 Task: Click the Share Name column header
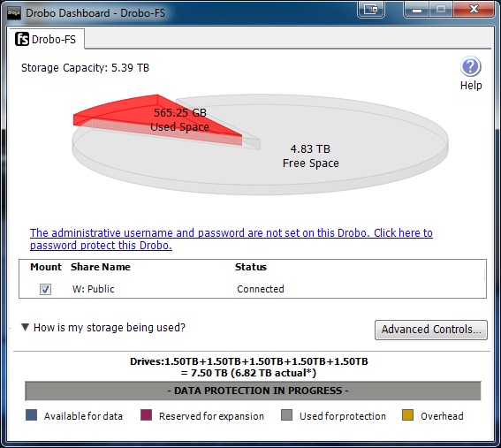pyautogui.click(x=101, y=267)
